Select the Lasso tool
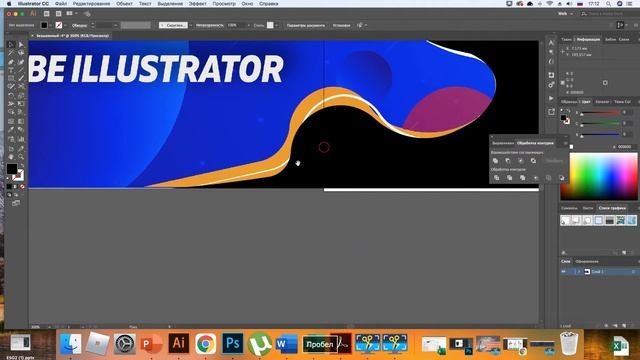This screenshot has height=360, width=640. click(x=21, y=52)
